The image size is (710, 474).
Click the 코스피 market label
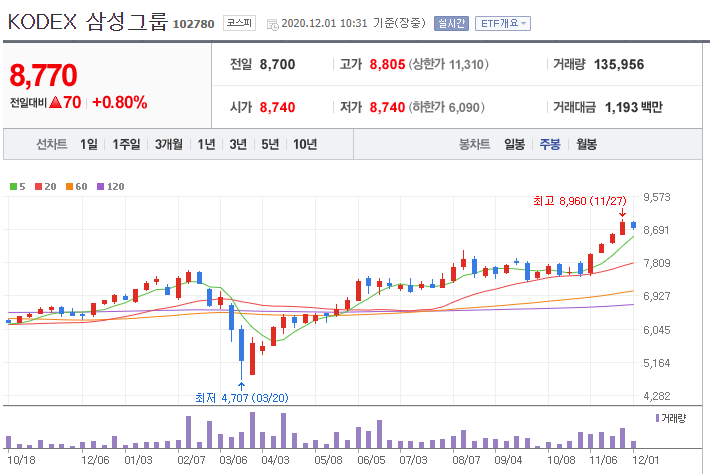click(x=239, y=23)
